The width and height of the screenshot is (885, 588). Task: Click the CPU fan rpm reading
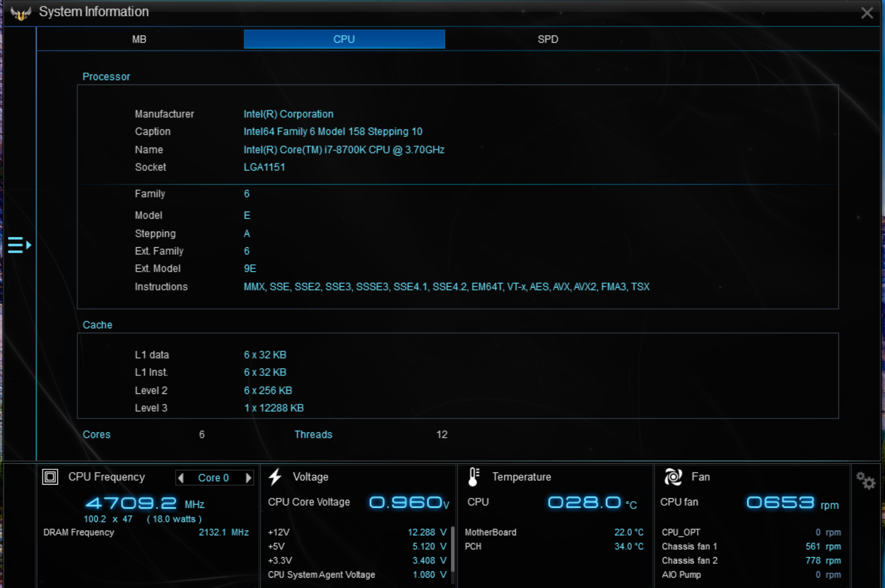[x=781, y=503]
